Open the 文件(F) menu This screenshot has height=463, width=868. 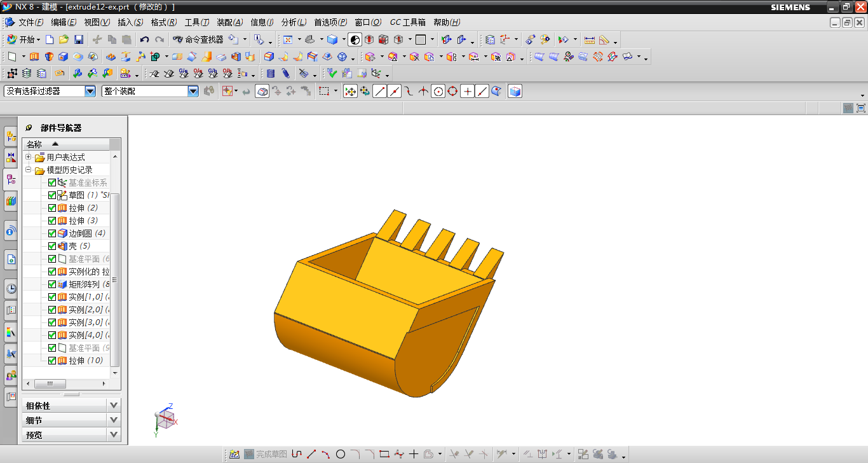click(x=31, y=22)
